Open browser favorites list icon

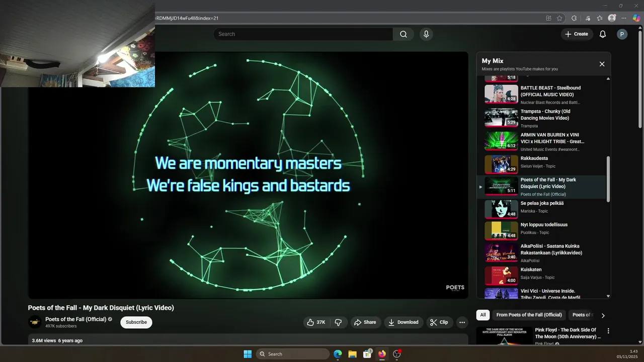click(600, 18)
